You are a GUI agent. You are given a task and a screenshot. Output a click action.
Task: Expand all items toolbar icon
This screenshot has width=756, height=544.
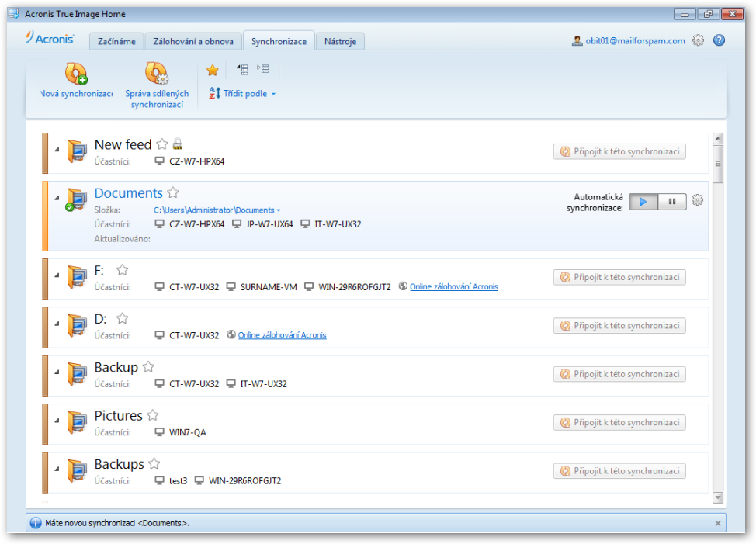click(263, 69)
